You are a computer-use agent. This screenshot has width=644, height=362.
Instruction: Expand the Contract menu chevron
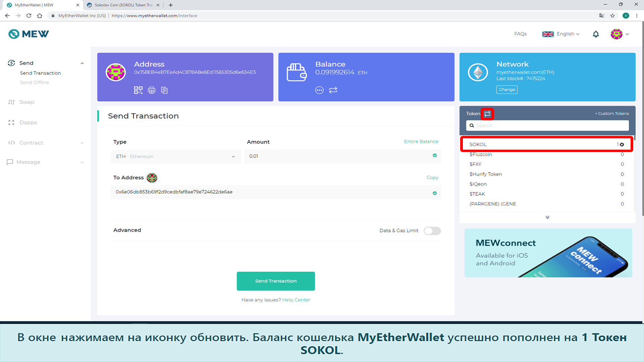pyautogui.click(x=82, y=143)
